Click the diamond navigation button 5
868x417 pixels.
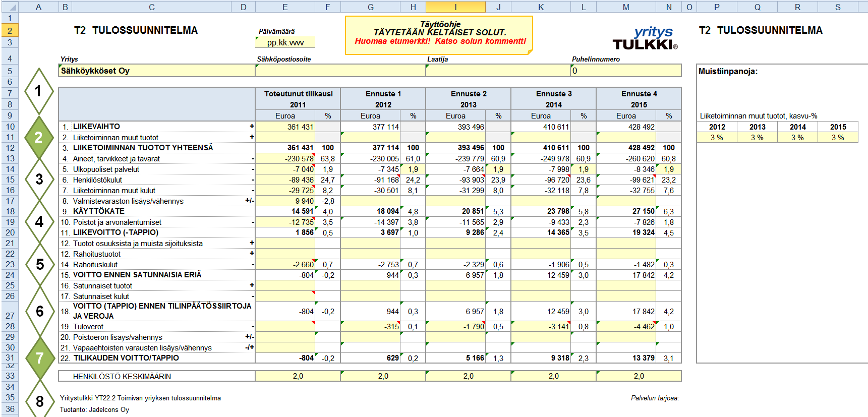[x=39, y=265]
